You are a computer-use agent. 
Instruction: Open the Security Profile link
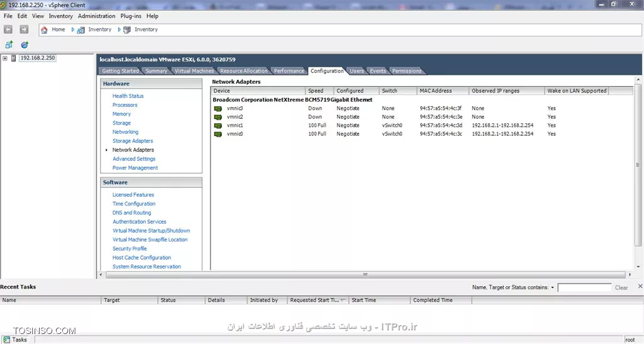click(x=130, y=249)
